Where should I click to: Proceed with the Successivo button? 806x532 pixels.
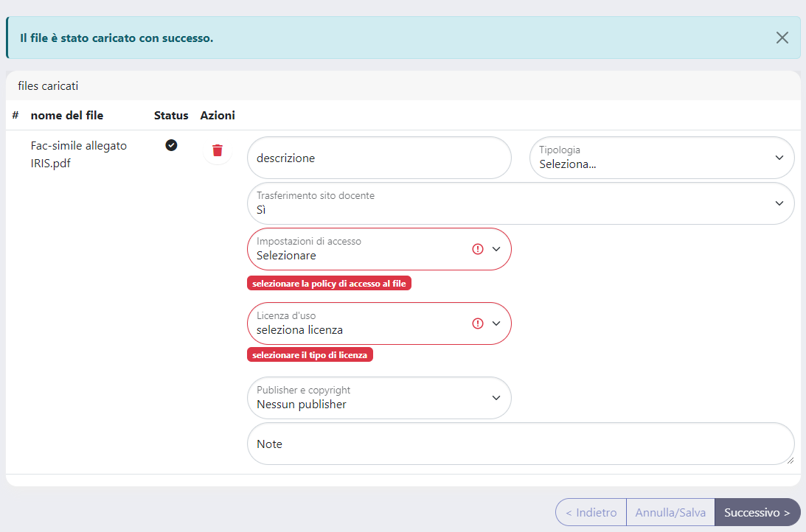point(757,512)
